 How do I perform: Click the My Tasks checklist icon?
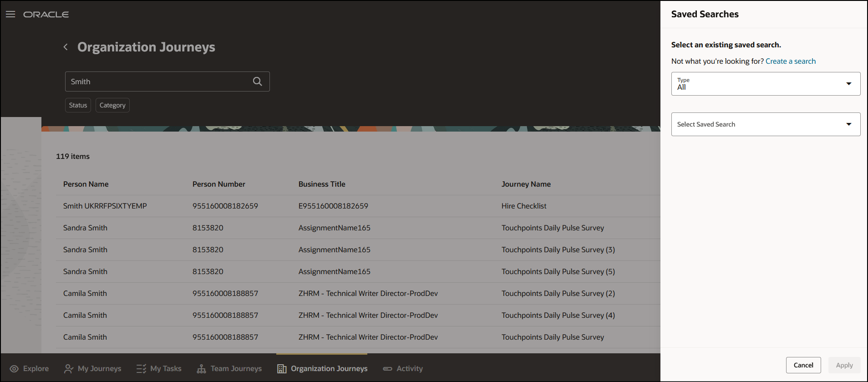tap(141, 369)
